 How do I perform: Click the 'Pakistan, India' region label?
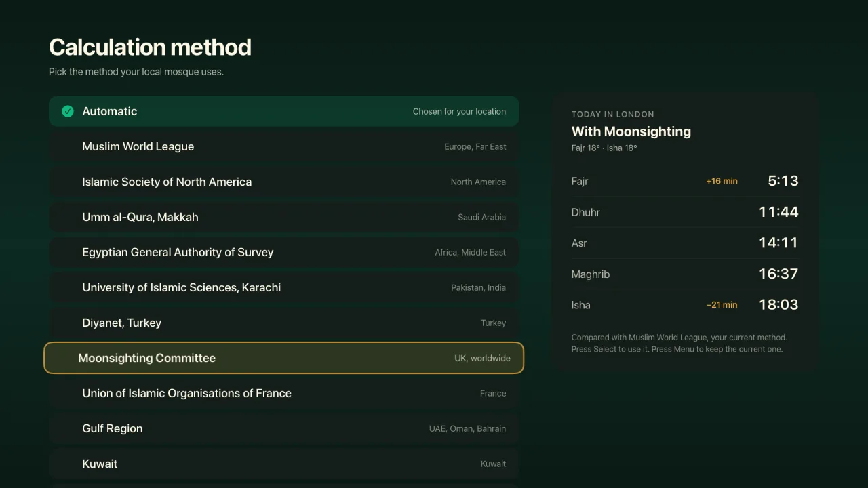(479, 287)
